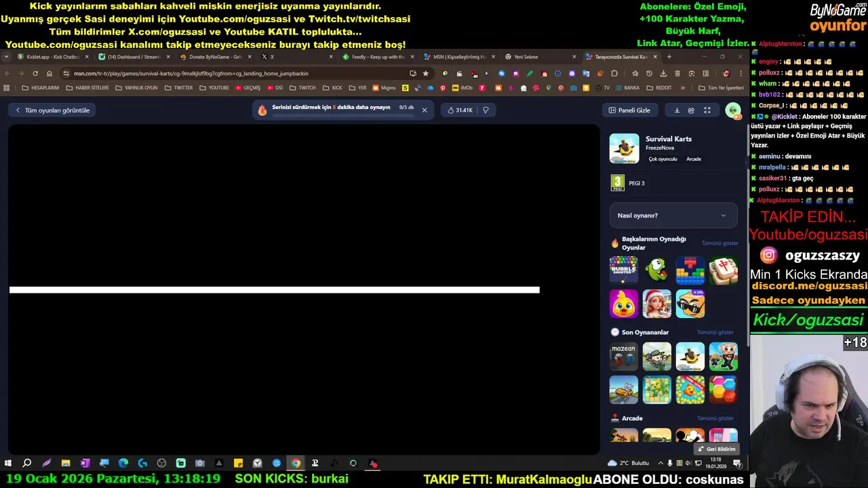The width and height of the screenshot is (868, 488).
Task: Open the yellow chick game tile
Action: (x=623, y=303)
